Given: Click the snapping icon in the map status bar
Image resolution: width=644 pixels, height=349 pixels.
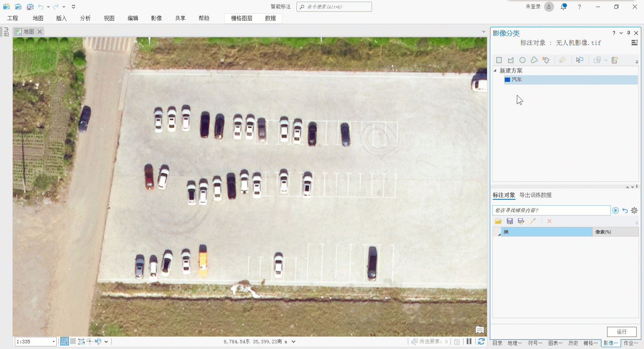Looking at the screenshot, I should pyautogui.click(x=64, y=341).
